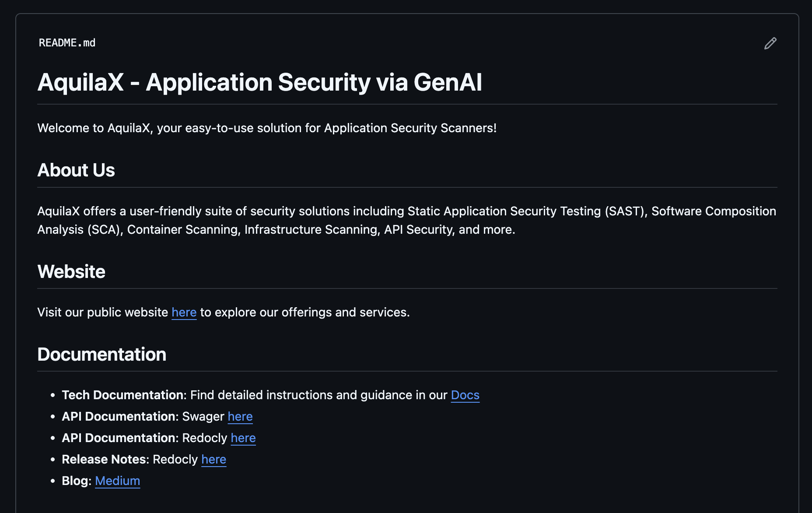The image size is (812, 513).
Task: Click the 'Welcome to AquilaX' intro paragraph
Action: [266, 128]
